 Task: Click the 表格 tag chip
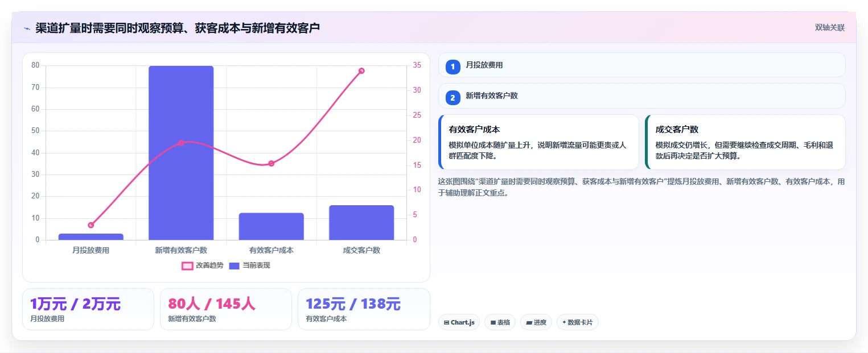(x=500, y=322)
